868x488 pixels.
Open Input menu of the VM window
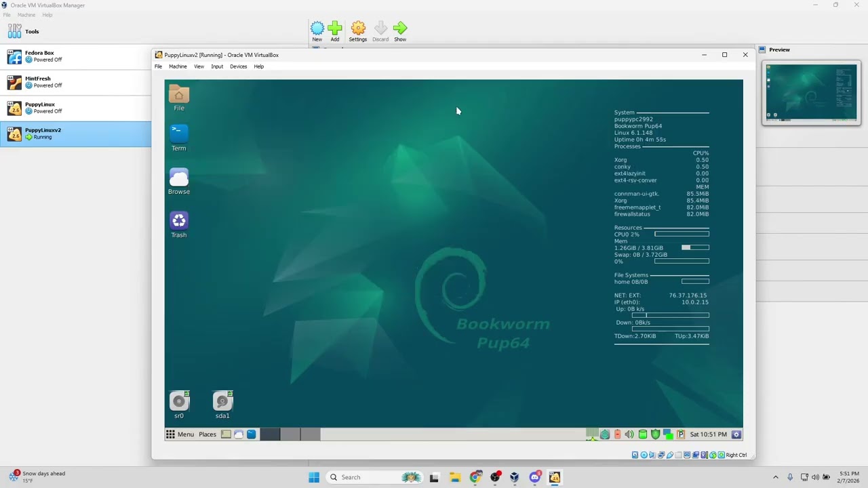(x=217, y=66)
